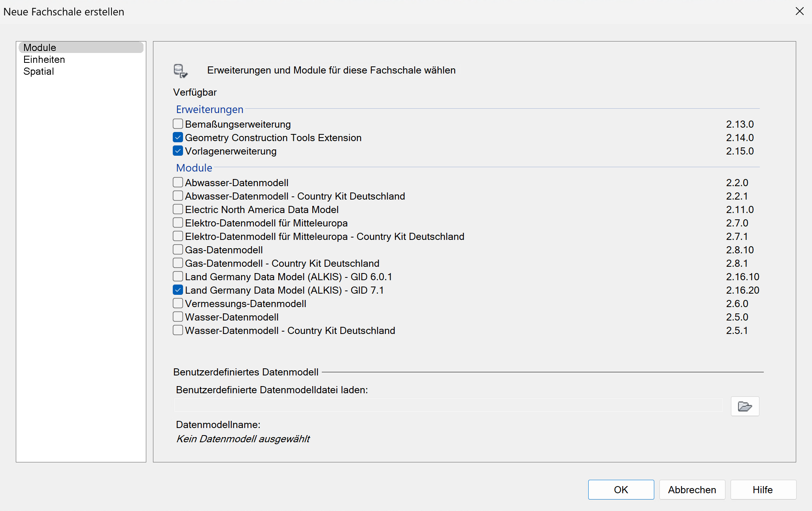Confirm with the OK button
The width and height of the screenshot is (812, 511).
tap(621, 490)
